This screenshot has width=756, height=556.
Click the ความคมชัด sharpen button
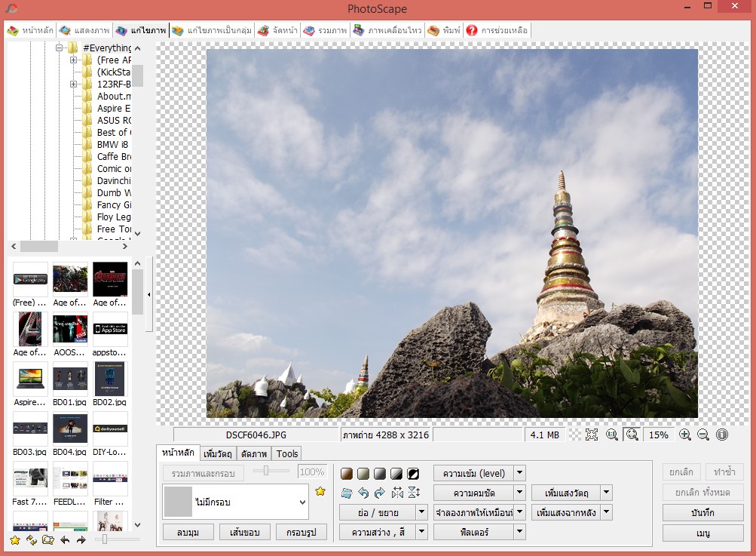[x=474, y=493]
